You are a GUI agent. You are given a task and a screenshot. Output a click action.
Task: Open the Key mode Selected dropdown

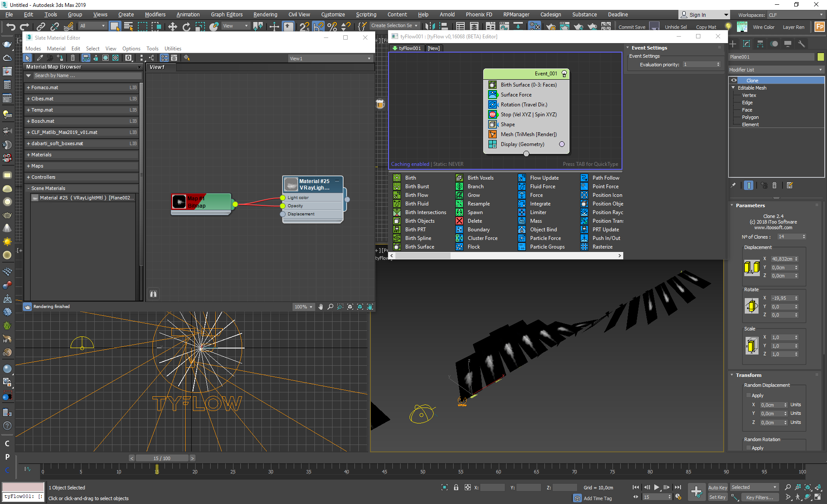(754, 487)
